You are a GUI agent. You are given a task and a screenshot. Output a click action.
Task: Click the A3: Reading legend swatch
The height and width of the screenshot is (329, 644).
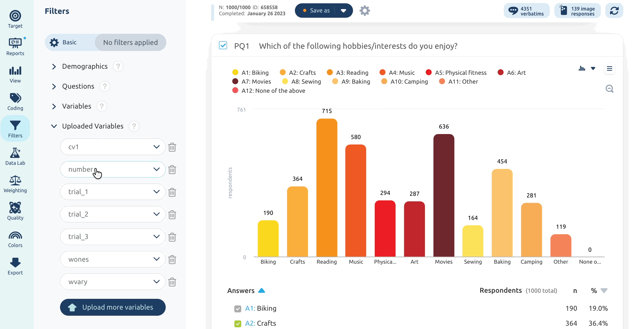pos(330,73)
